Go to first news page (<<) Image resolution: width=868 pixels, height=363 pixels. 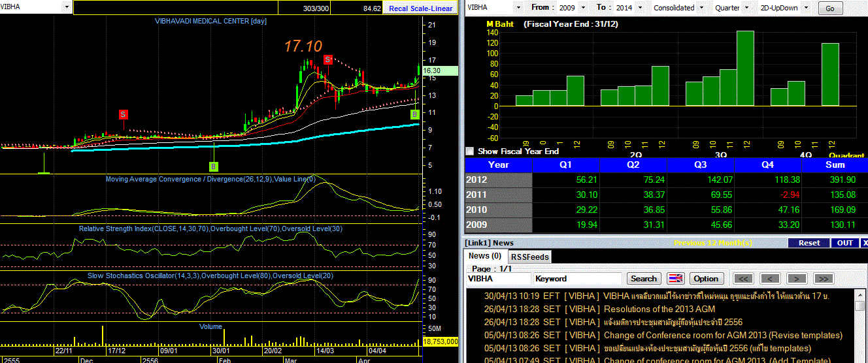coord(743,278)
